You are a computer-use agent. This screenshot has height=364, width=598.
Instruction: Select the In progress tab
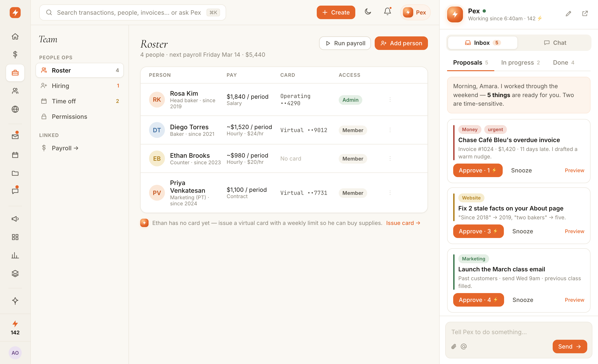(x=520, y=63)
